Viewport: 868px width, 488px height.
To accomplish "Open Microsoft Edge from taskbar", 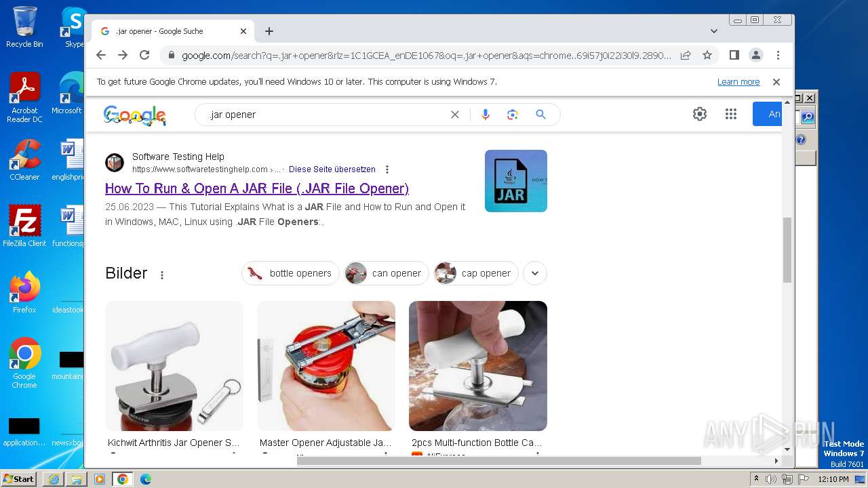I will point(145,479).
